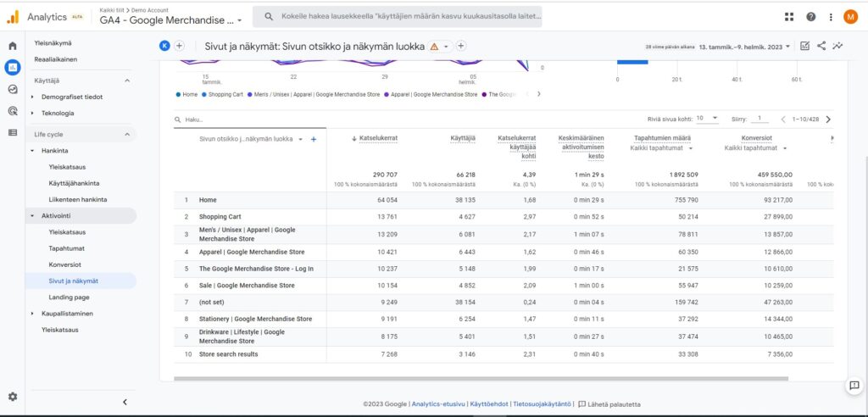Click the horizontal table scrollbar
The image size is (868, 417).
pos(481,379)
